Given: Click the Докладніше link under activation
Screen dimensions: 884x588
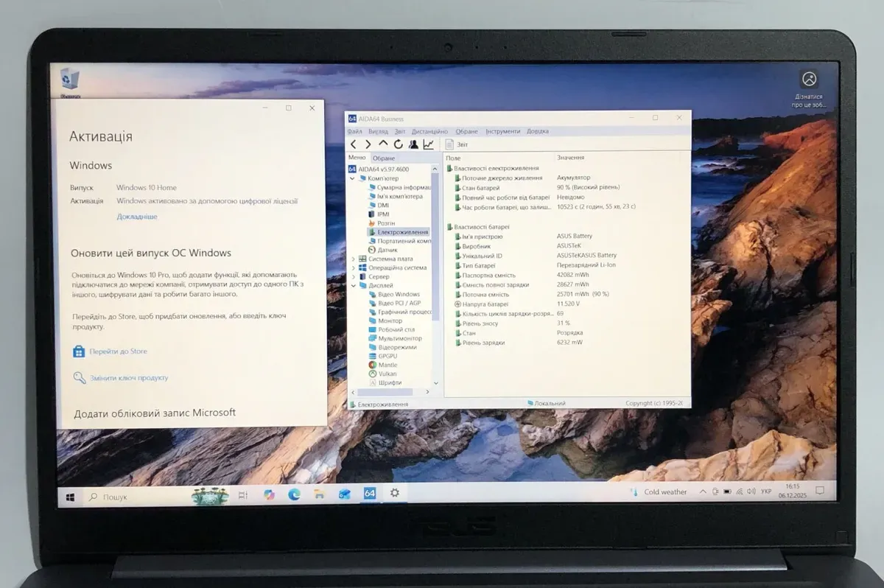Looking at the screenshot, I should point(136,217).
